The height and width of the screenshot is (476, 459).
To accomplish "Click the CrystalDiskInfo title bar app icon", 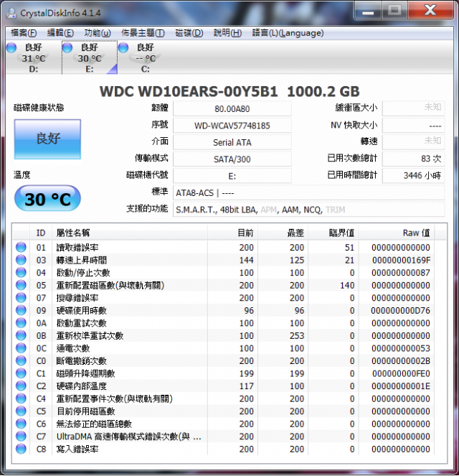I will [x=11, y=13].
